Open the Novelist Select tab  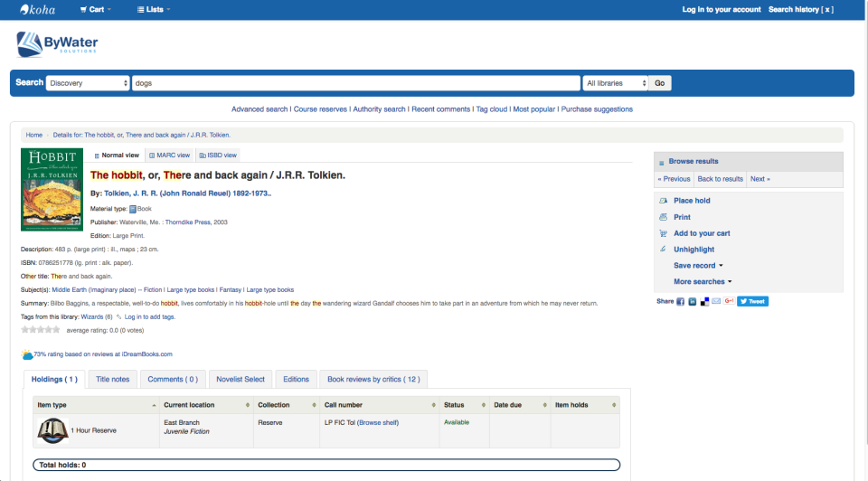pyautogui.click(x=241, y=379)
